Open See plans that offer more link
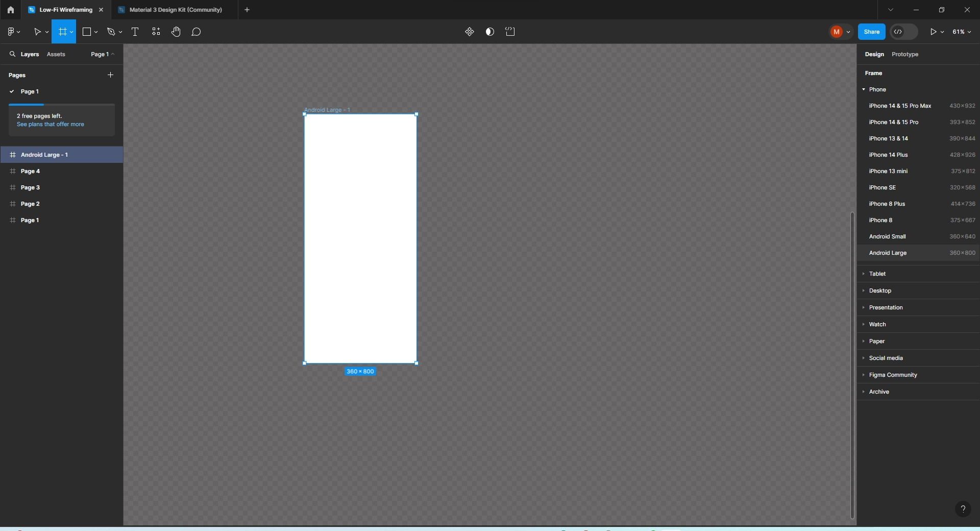Screen dimensions: 980x531 tap(50, 124)
